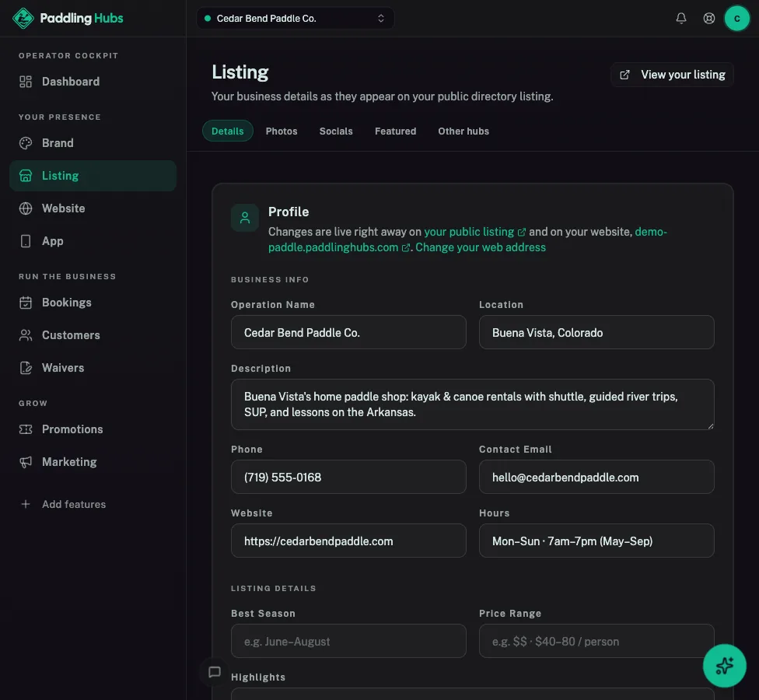Click the Waivers document icon

pos(26,368)
